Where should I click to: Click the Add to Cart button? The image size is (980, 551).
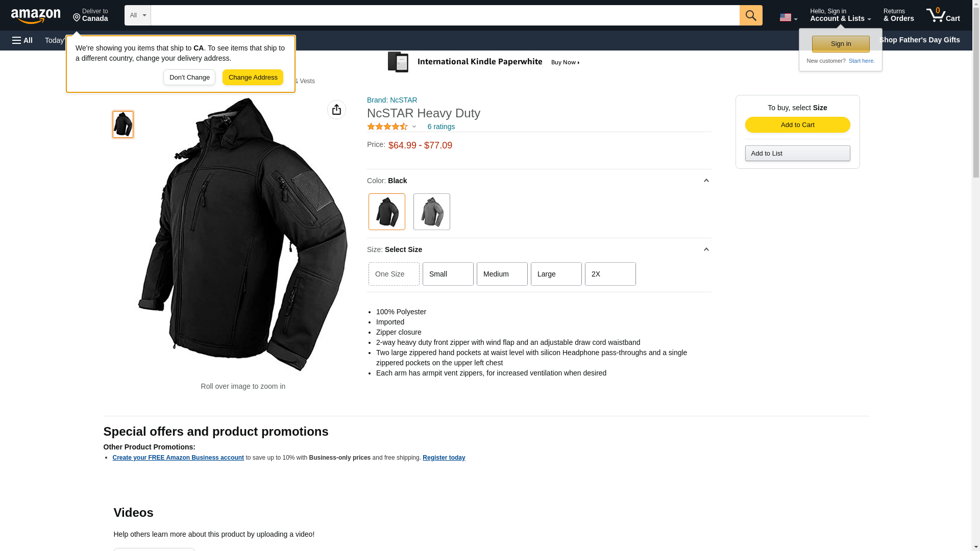click(797, 125)
